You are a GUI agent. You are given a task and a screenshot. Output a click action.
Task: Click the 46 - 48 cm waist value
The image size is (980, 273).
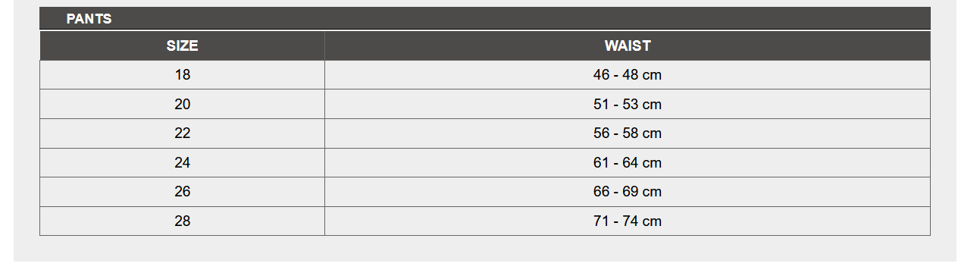pos(628,75)
